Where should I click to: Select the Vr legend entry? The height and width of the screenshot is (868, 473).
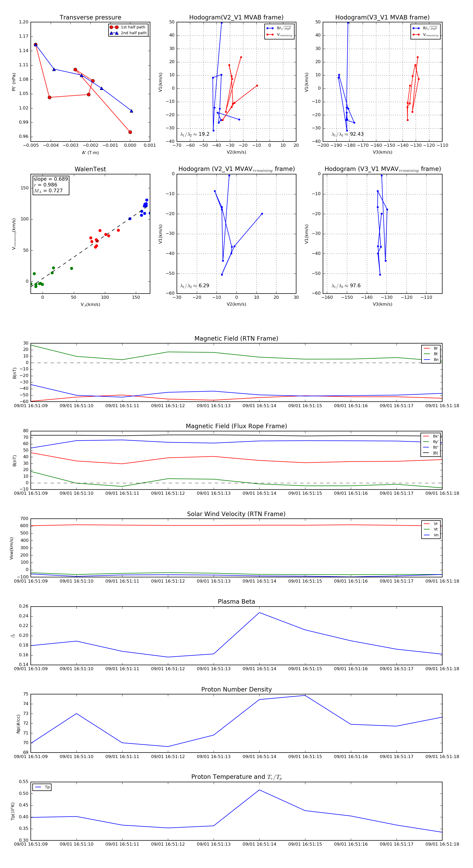pos(431,524)
